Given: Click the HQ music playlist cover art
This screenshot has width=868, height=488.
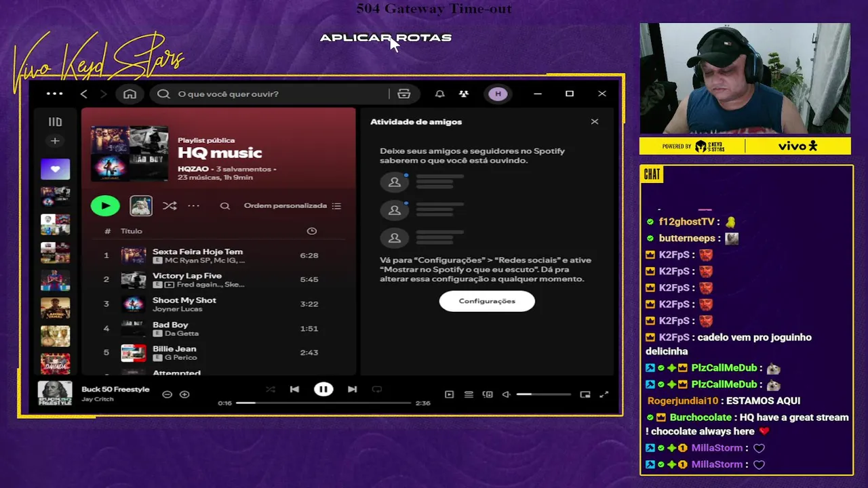Looking at the screenshot, I should 130,153.
